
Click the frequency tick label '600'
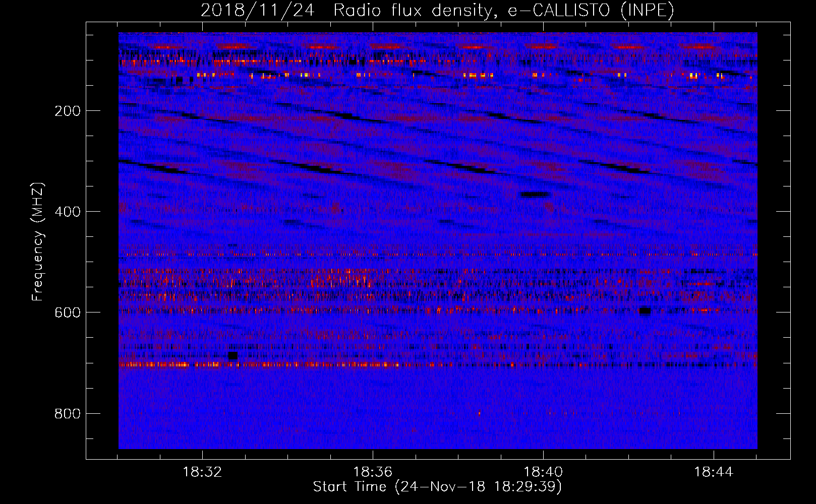point(67,312)
